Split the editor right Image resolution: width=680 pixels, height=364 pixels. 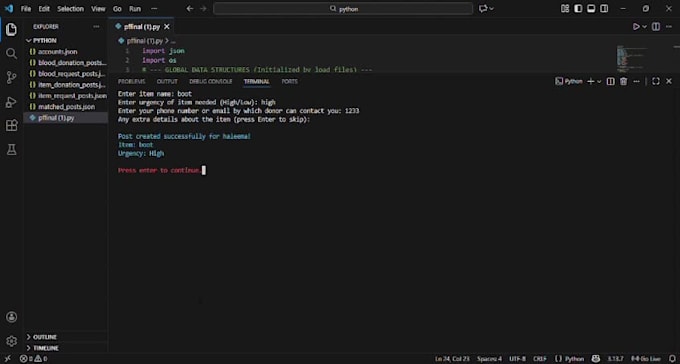coord(656,27)
